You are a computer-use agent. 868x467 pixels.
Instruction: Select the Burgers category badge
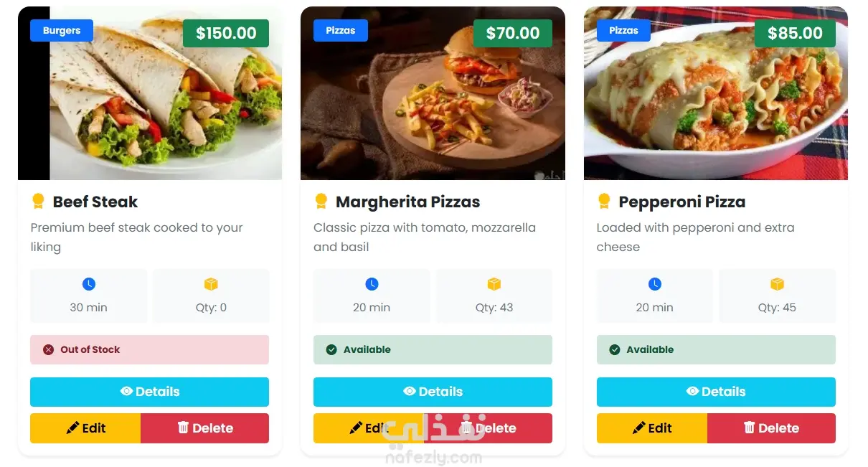coord(62,30)
